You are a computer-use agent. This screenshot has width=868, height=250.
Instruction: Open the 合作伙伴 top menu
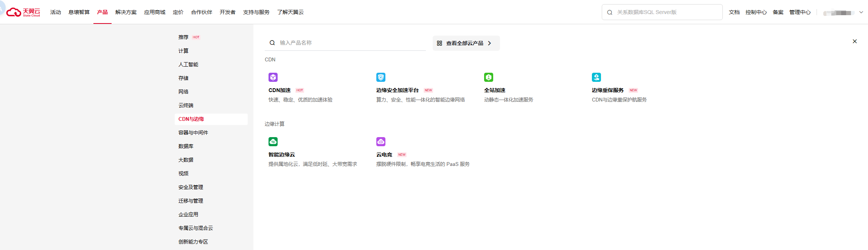[x=202, y=12]
